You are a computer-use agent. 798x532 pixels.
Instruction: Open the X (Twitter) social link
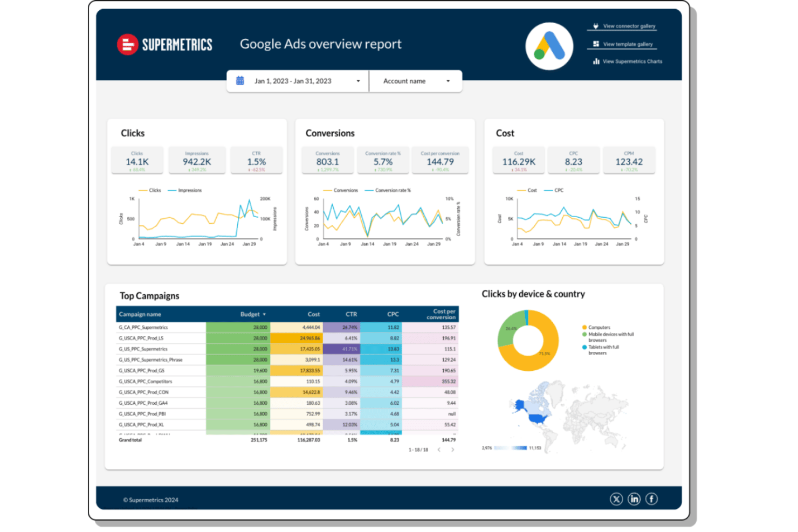coord(616,499)
